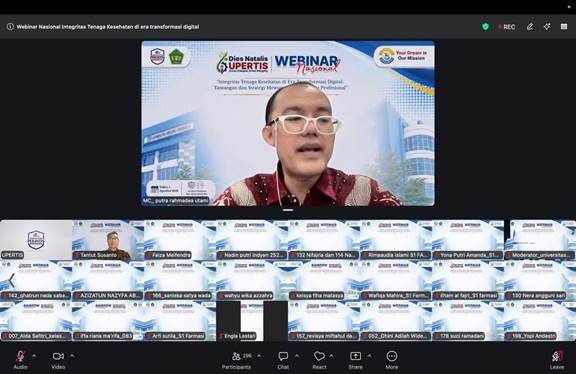
Task: Select the Wafiqa Mahira_S1 Farm tile
Action: point(396,281)
